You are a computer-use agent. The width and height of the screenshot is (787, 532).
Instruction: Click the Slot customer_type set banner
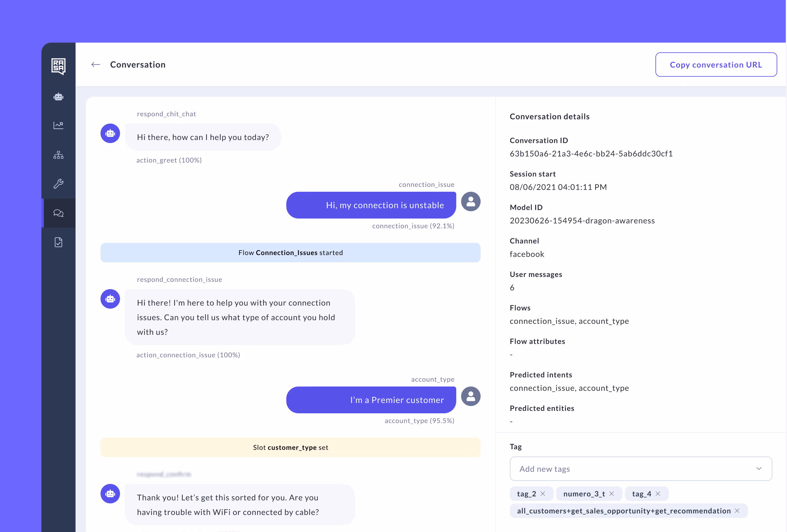coord(290,447)
